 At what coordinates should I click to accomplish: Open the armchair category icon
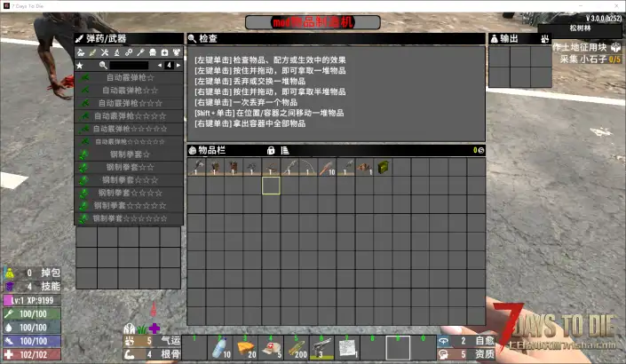click(x=153, y=52)
